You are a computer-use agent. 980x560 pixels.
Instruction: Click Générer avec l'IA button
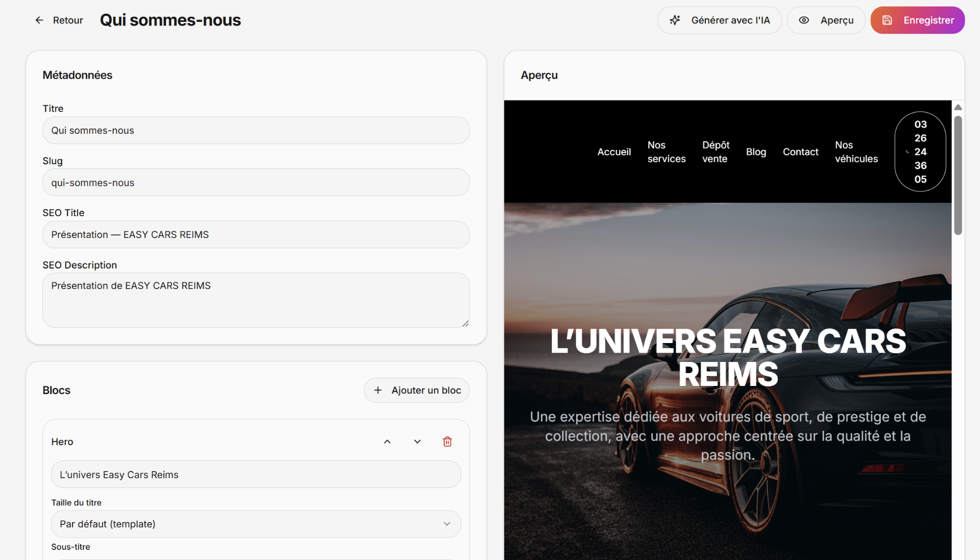click(x=720, y=20)
